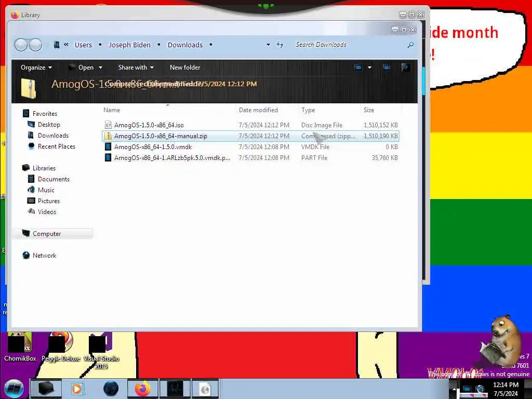Open the Share with menu
Image resolution: width=532 pixels, height=399 pixels.
[x=136, y=68]
